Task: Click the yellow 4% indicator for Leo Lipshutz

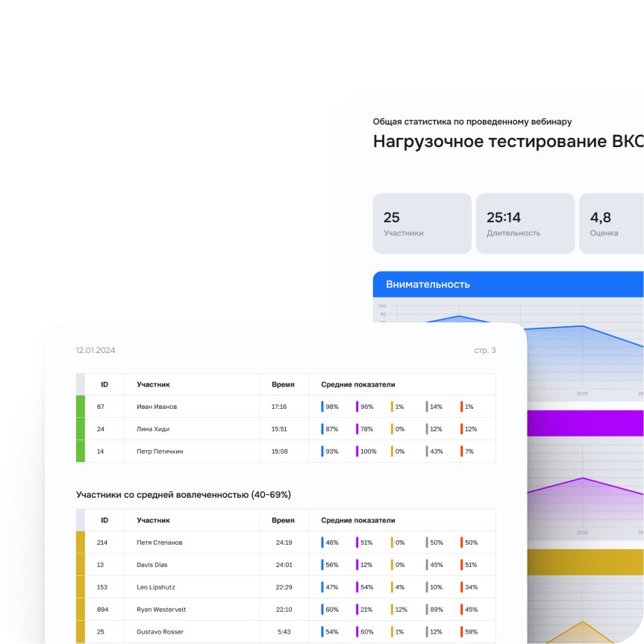Action: (x=398, y=587)
